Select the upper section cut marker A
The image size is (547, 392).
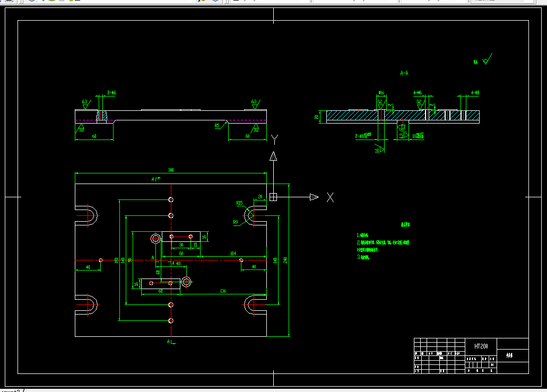point(155,179)
